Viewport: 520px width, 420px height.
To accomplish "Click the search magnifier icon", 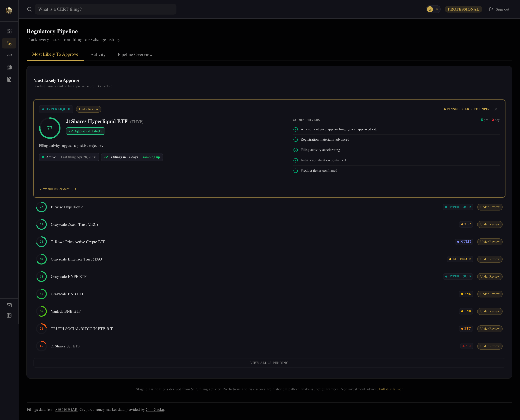I will [30, 9].
